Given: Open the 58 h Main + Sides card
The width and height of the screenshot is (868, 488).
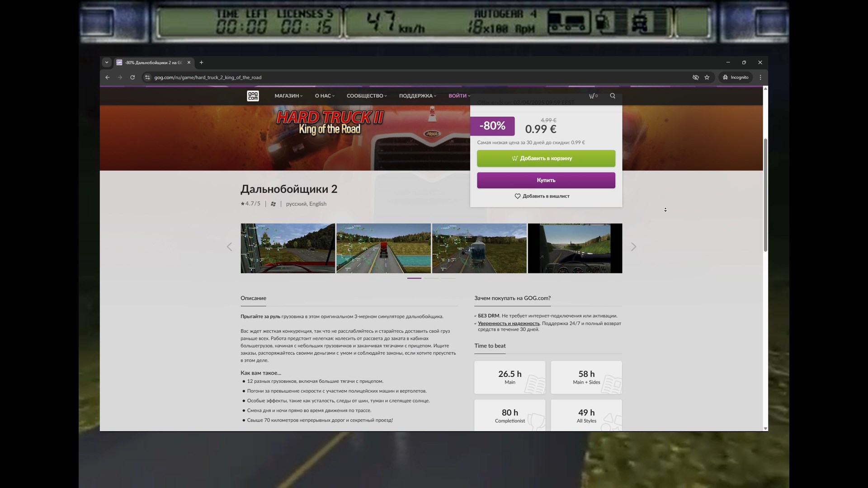Looking at the screenshot, I should tap(586, 377).
